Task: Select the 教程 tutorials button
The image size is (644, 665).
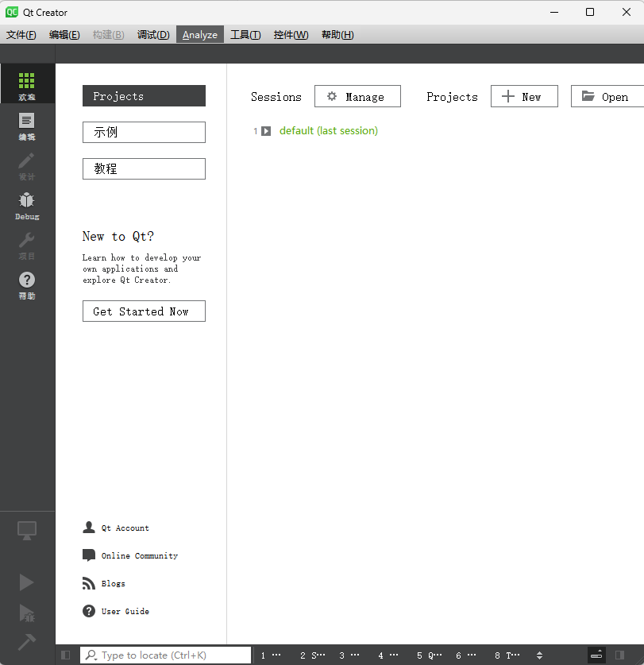Action: [x=145, y=168]
